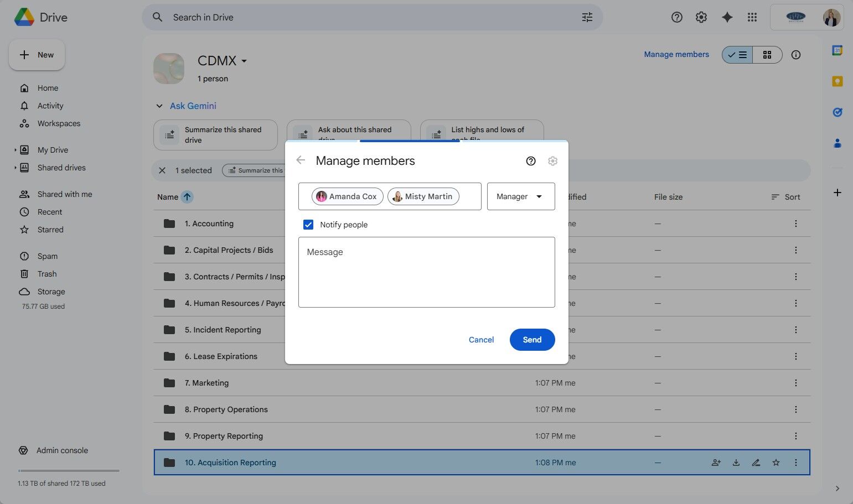Open Google Calendar side panel icon
Image resolution: width=853 pixels, height=504 pixels.
(x=837, y=50)
